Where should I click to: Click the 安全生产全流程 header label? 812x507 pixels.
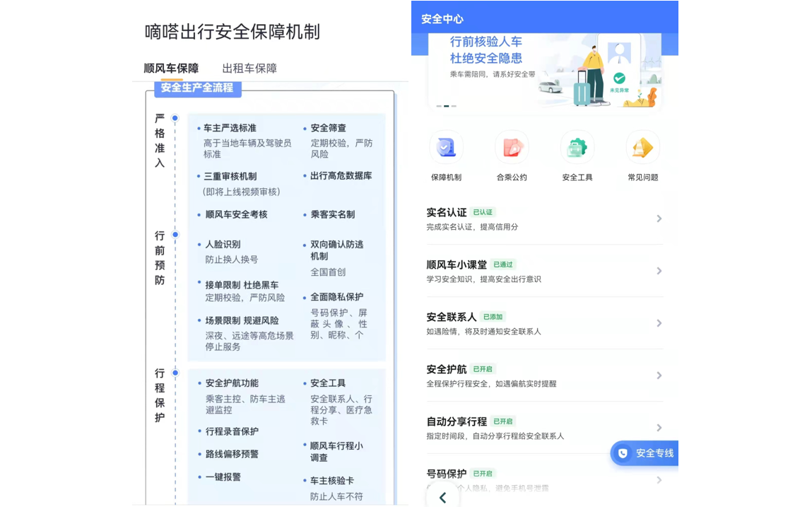(x=197, y=88)
